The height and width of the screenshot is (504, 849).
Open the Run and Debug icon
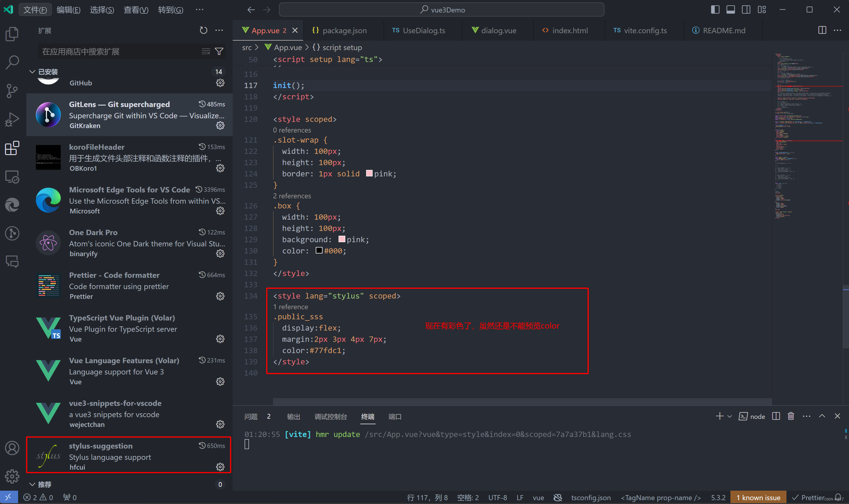(12, 119)
